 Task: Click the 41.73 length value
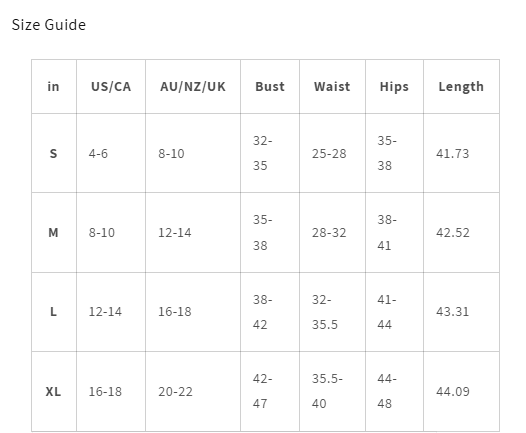coord(453,153)
